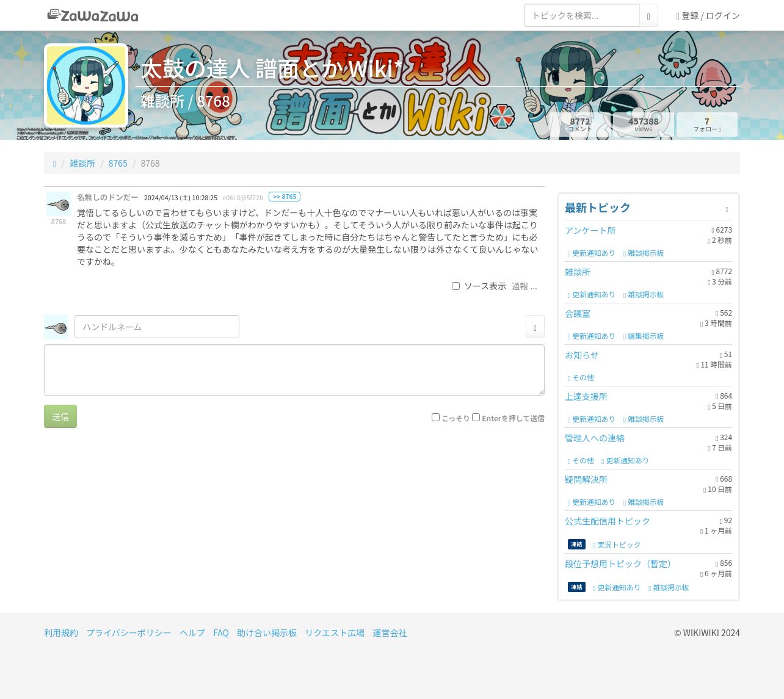Viewport: 784px width, 699px height.
Task: Click the ハンドルネーム input field
Action: click(157, 327)
